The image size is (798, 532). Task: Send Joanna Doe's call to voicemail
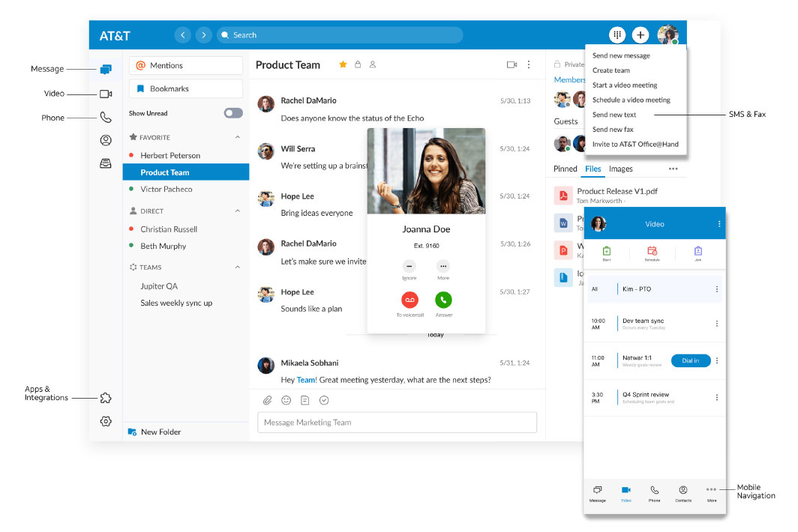(409, 300)
